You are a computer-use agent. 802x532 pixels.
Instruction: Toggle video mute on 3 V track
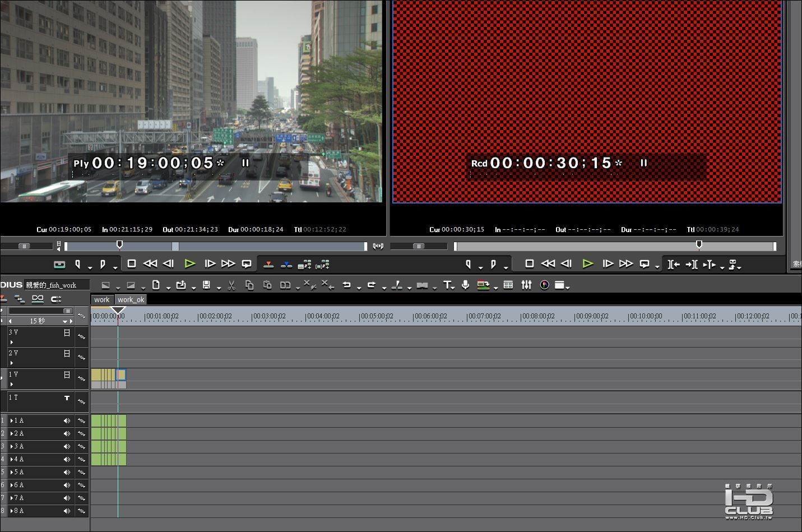(67, 332)
